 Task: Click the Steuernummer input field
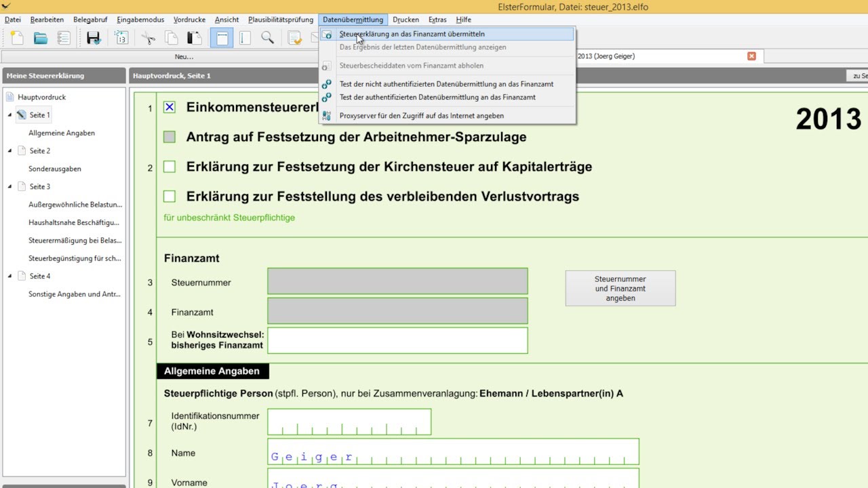pyautogui.click(x=397, y=281)
